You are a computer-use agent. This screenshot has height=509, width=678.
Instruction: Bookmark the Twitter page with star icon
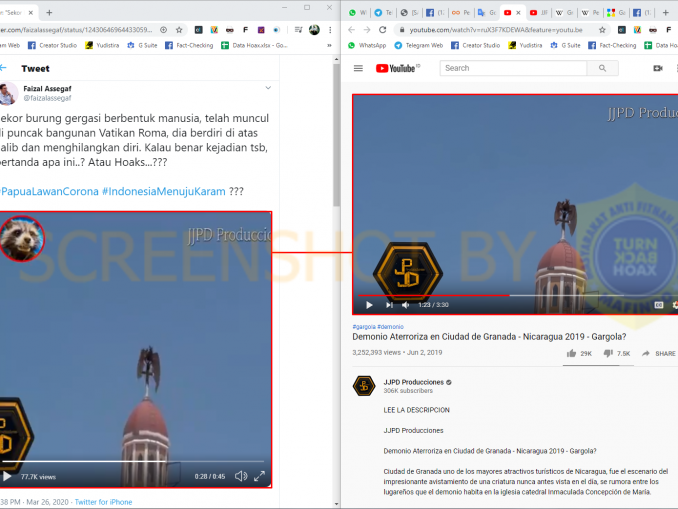tap(179, 30)
